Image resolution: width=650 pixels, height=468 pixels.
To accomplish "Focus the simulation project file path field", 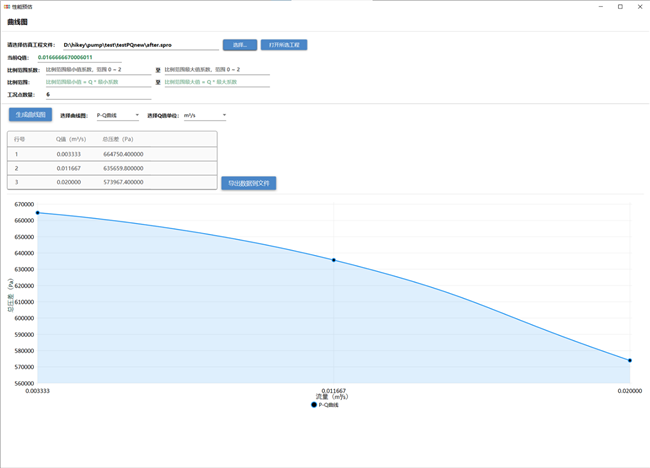I will 139,45.
